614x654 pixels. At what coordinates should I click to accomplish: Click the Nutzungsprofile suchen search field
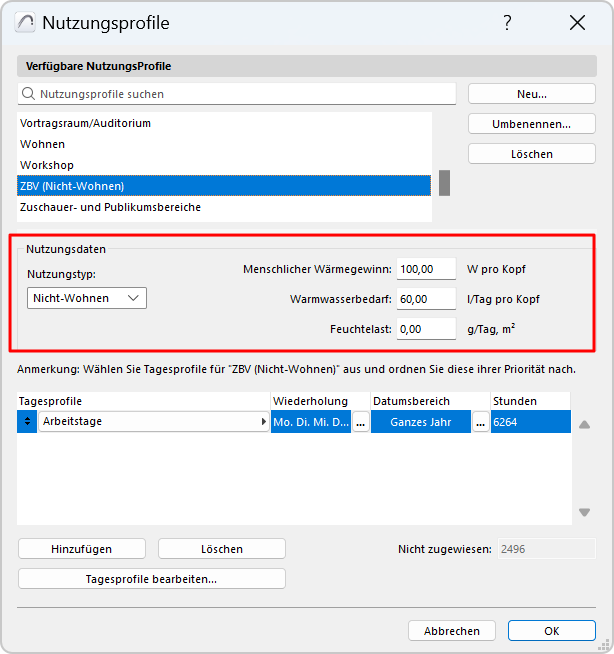(237, 94)
